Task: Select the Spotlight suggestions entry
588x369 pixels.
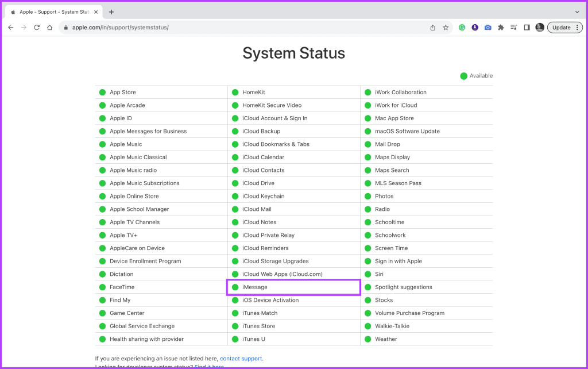Action: [404, 287]
